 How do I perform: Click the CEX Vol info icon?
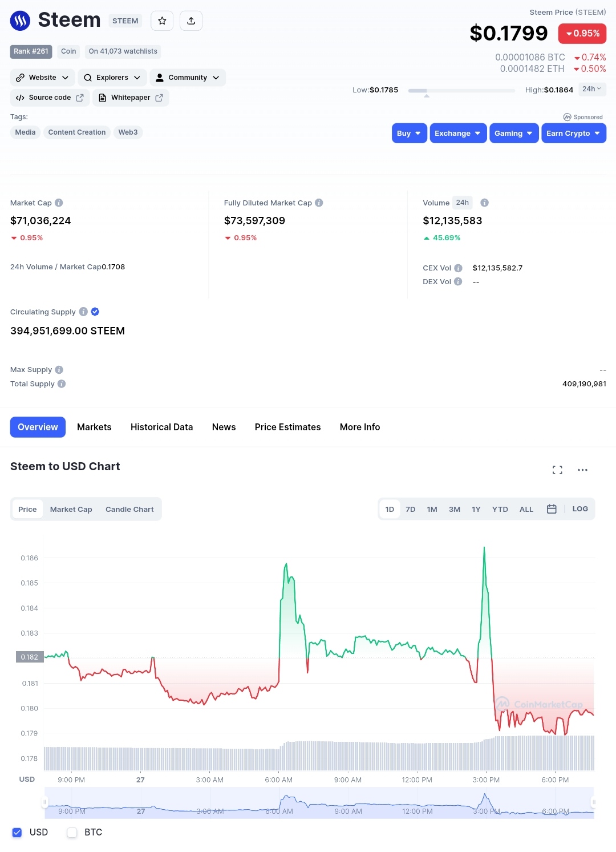[458, 268]
